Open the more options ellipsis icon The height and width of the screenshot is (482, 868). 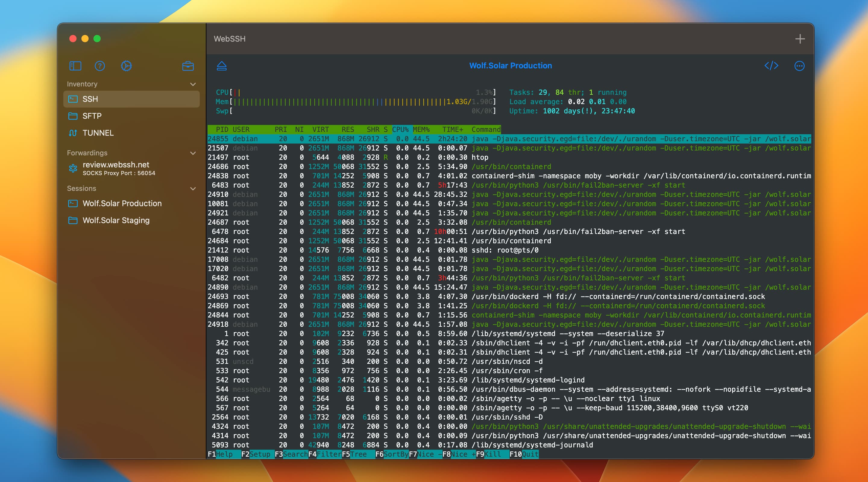click(x=800, y=66)
